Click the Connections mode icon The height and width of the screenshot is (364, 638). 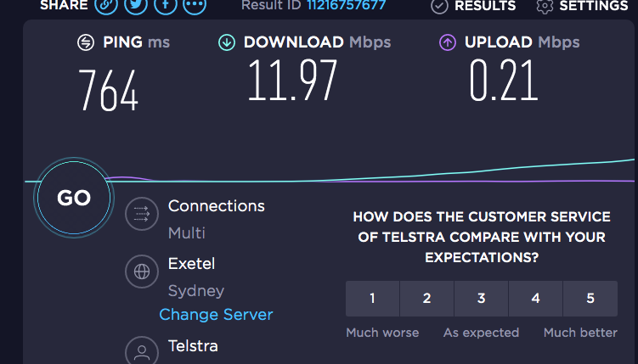coord(142,215)
